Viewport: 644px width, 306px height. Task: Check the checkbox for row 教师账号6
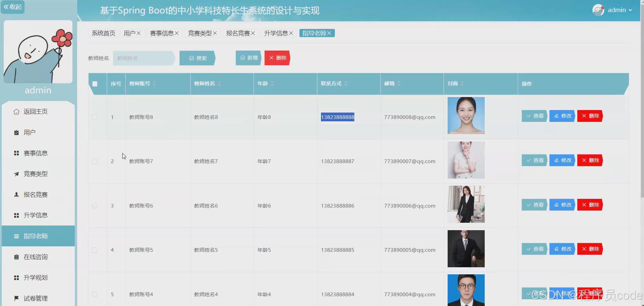[x=95, y=206]
